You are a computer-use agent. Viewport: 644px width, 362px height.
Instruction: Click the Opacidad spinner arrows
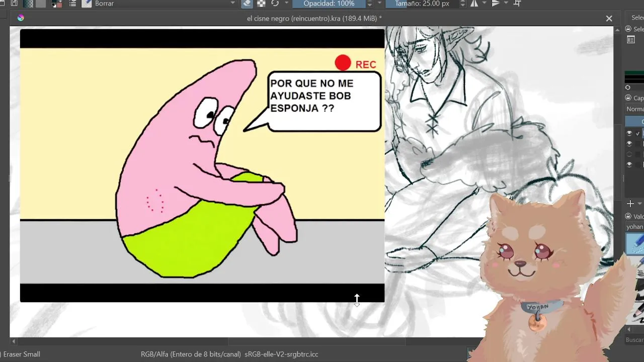[370, 3]
